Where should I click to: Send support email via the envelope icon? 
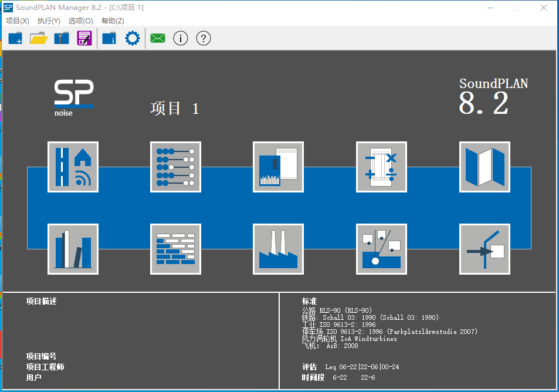[157, 38]
